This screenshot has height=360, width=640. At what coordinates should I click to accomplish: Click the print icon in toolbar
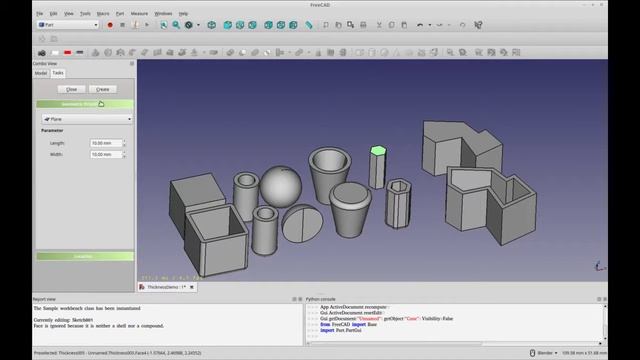(363, 25)
